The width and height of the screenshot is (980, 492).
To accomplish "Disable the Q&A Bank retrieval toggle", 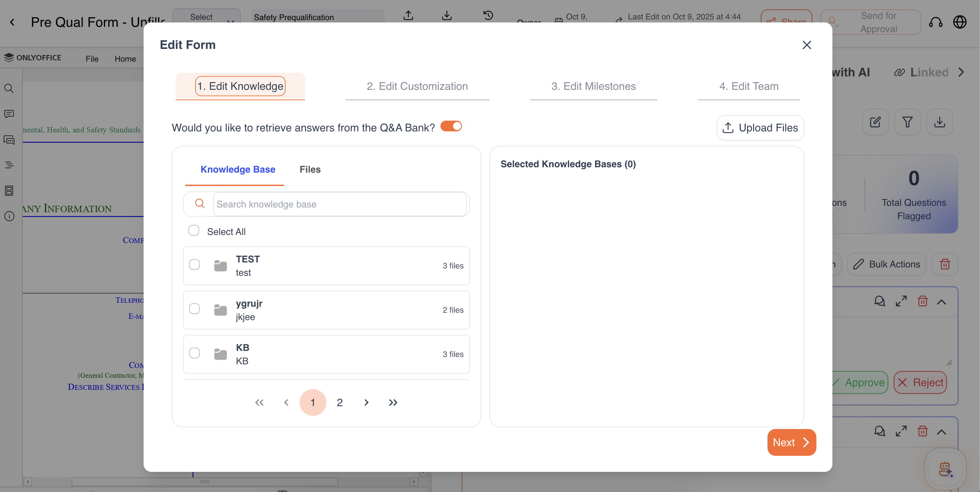I will tap(451, 126).
